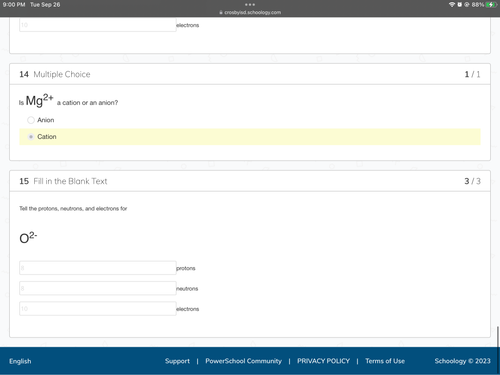This screenshot has width=500, height=375.
Task: Select the Cation radio button
Action: coord(31,137)
